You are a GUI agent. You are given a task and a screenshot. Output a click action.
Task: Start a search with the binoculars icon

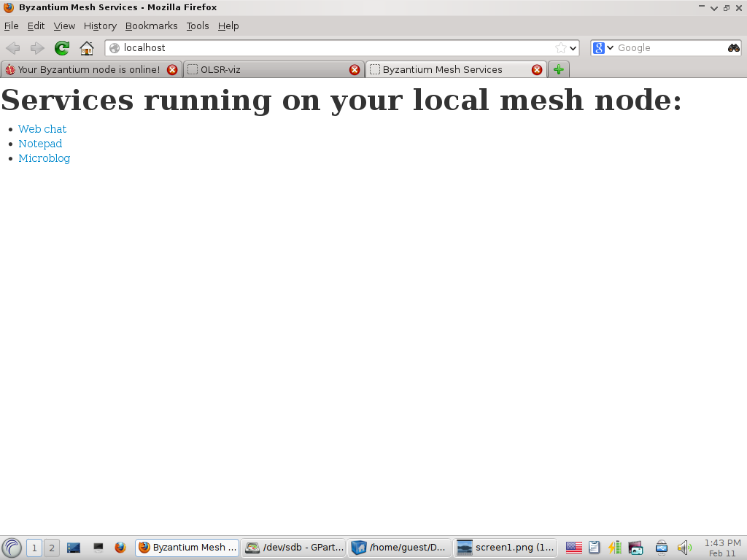[x=733, y=47]
